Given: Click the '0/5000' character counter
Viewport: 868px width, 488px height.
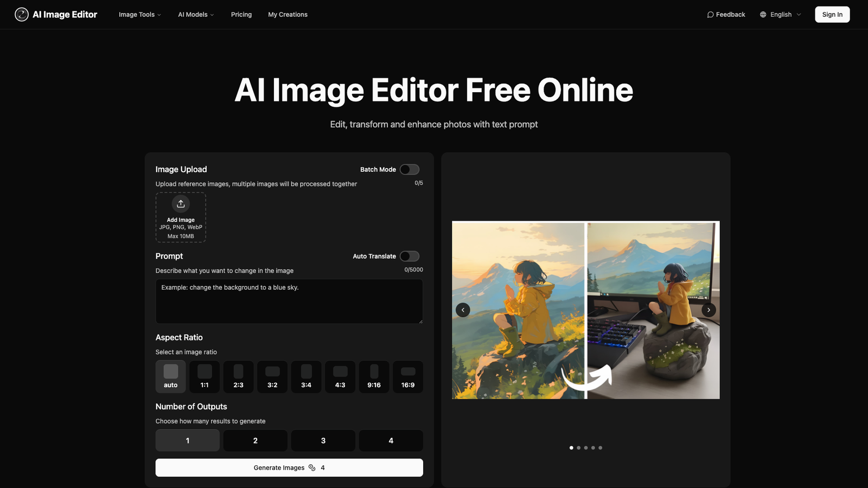Looking at the screenshot, I should (413, 269).
